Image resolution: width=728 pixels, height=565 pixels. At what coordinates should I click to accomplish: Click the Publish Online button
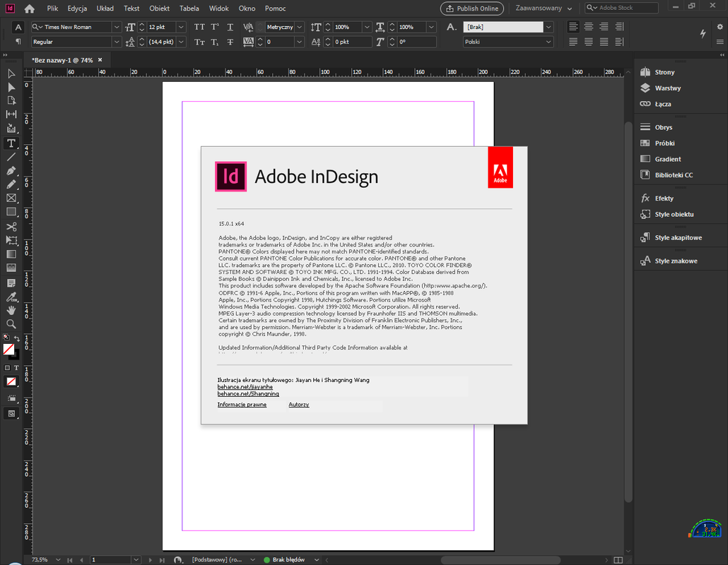(471, 8)
